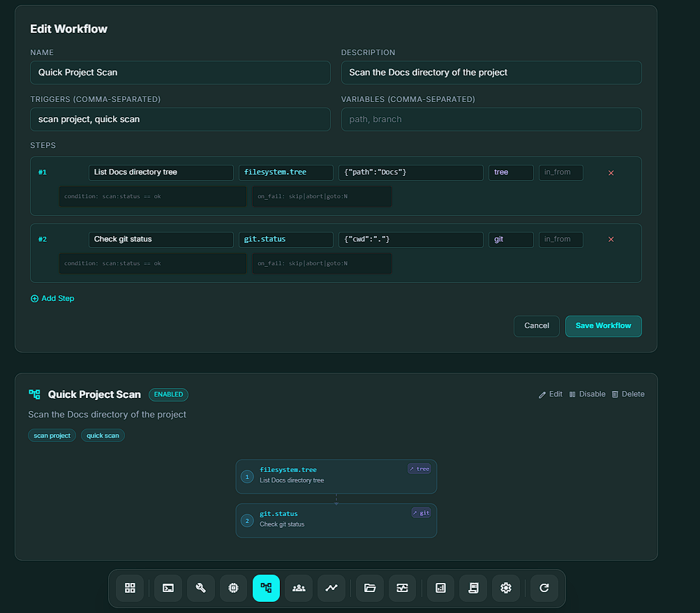Viewport: 700px width, 613px height.
Task: Cancel editing the workflow
Action: [536, 326]
